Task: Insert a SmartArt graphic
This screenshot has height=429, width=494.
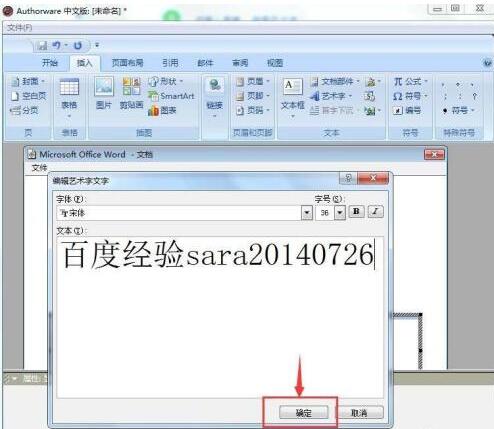Action: pos(171,96)
